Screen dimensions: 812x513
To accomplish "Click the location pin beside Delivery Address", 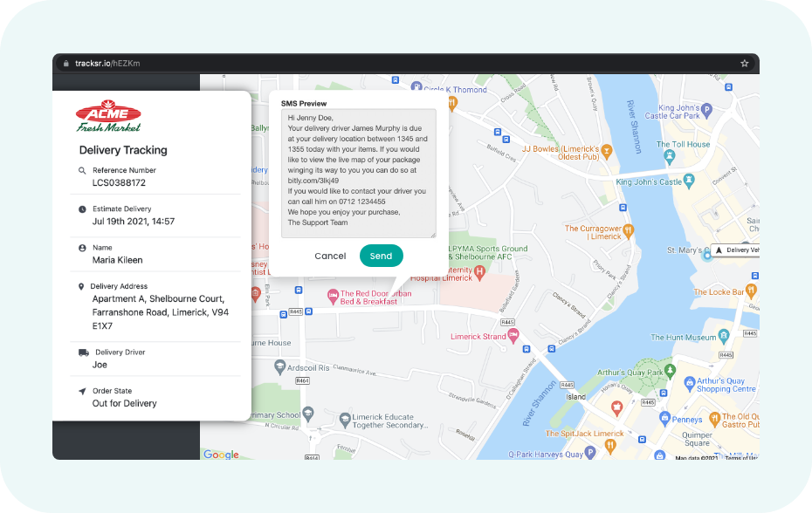I will [x=81, y=286].
